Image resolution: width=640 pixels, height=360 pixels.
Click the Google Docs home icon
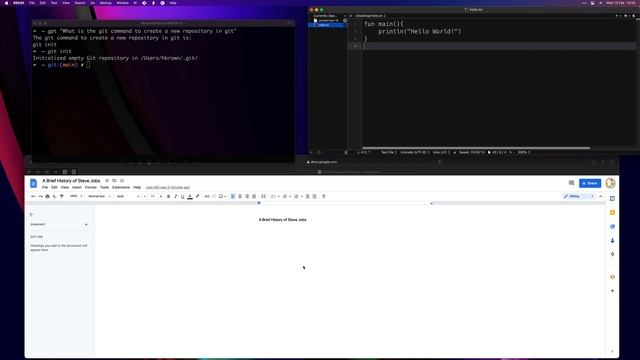[x=33, y=184]
